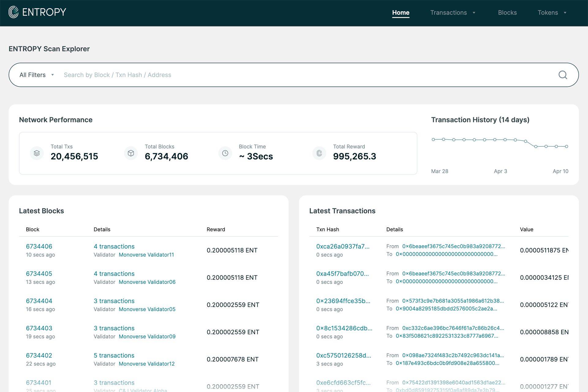
Task: Open From address of txn 0xca26a0937fa7
Action: point(454,246)
